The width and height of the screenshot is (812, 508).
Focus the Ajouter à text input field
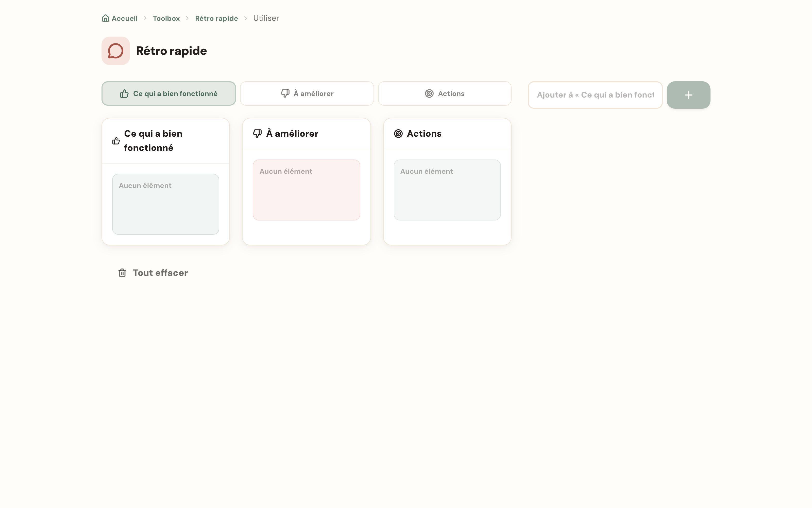pos(595,95)
